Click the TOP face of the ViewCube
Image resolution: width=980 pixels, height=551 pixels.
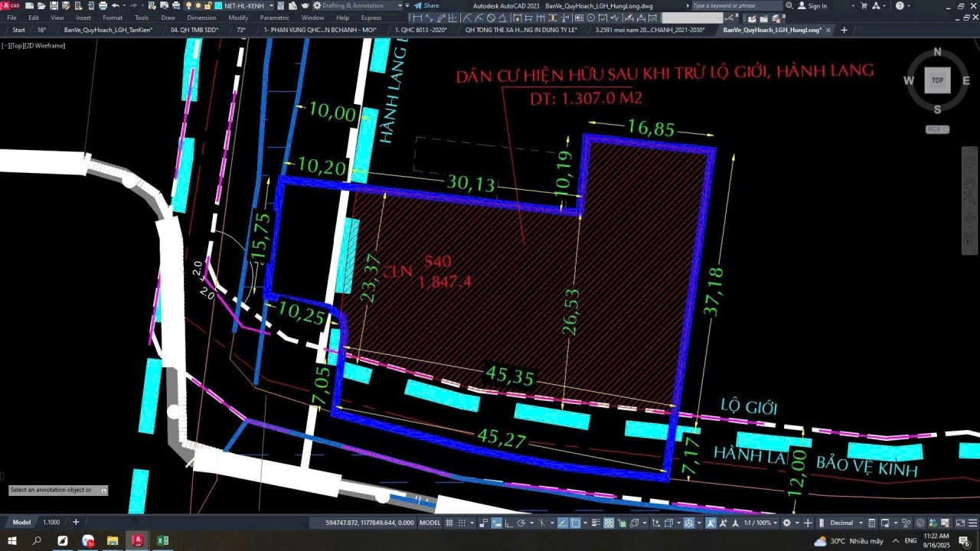pyautogui.click(x=937, y=80)
